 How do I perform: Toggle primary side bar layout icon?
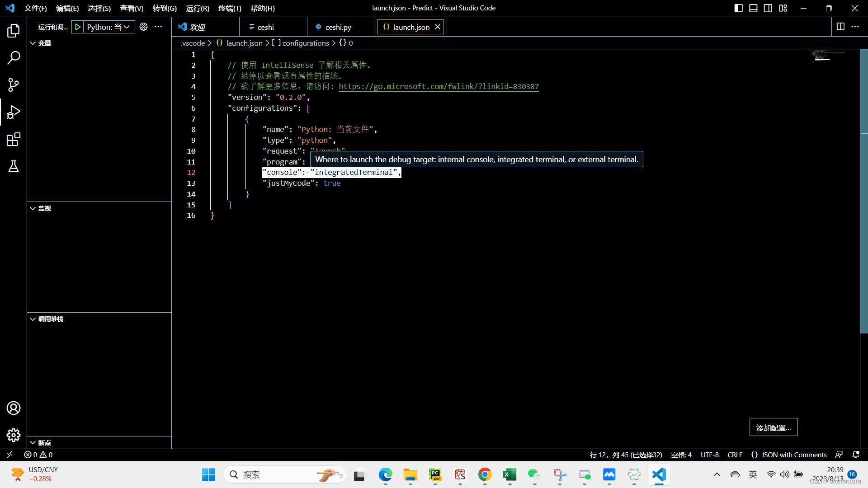click(x=738, y=8)
